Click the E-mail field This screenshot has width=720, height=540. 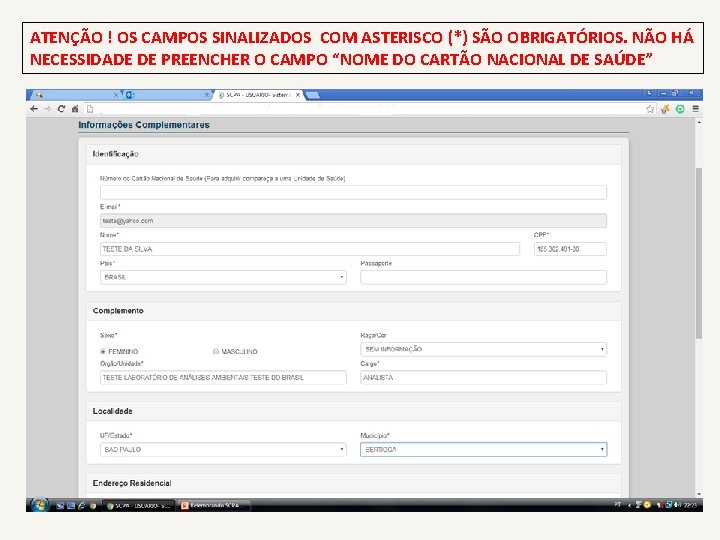pos(353,221)
